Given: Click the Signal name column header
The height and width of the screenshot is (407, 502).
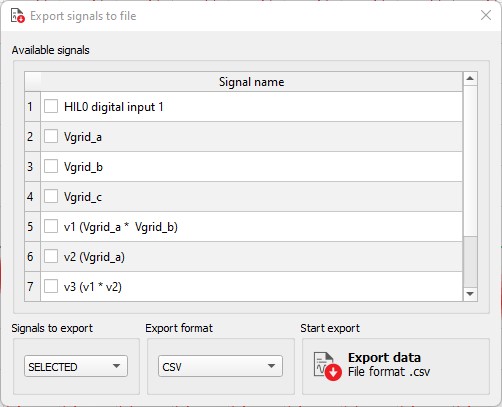Looking at the screenshot, I should coord(252,82).
